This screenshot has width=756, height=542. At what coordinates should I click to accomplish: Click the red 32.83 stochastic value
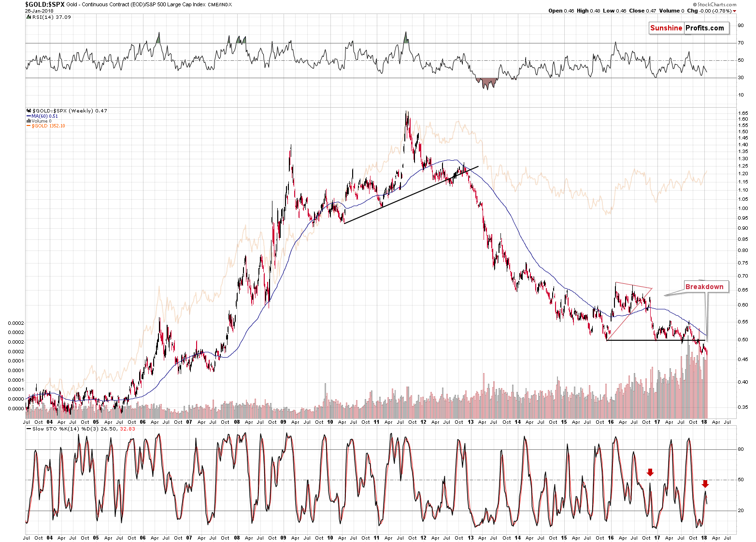click(127, 429)
